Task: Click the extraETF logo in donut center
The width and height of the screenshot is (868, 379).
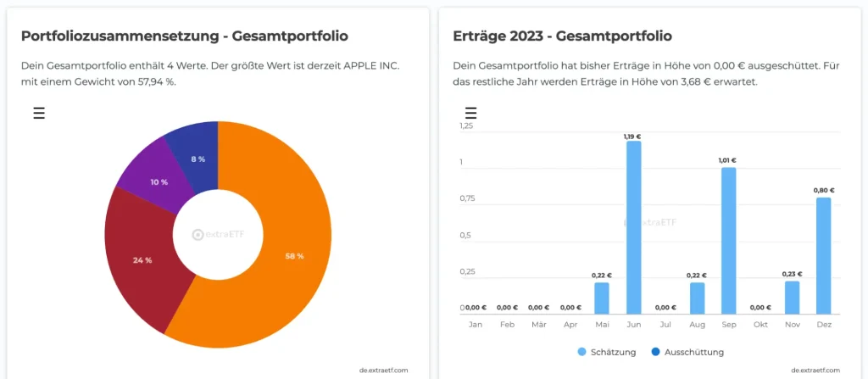Action: coord(217,235)
